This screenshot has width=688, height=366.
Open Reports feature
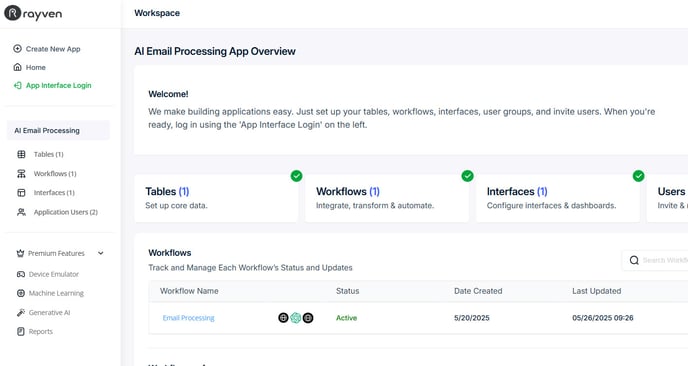coord(41,331)
